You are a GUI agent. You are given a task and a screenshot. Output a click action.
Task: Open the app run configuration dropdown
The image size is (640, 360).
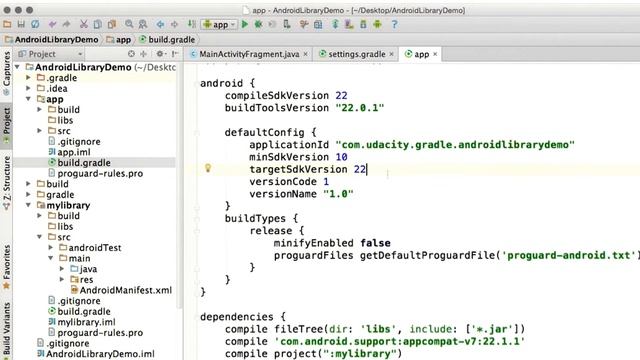pyautogui.click(x=219, y=24)
